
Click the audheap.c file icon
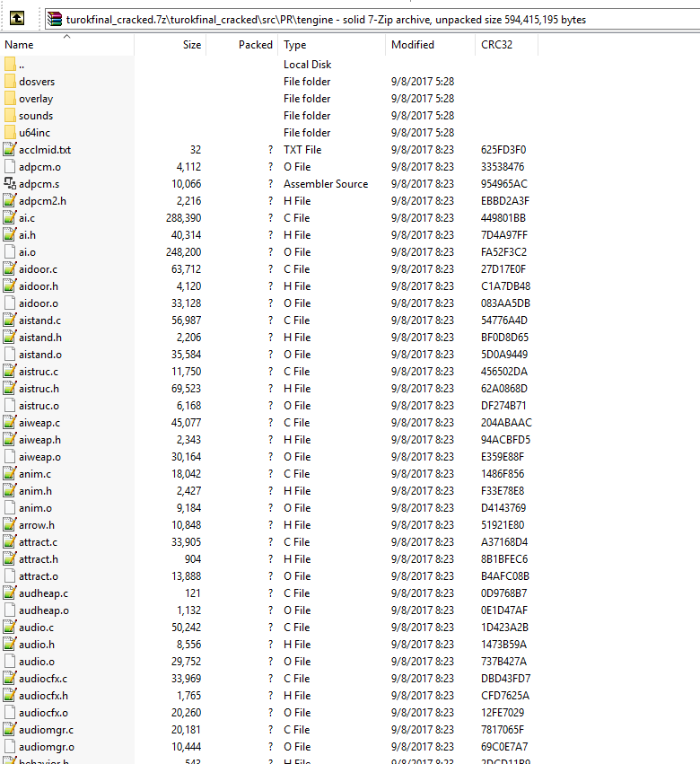click(10, 593)
